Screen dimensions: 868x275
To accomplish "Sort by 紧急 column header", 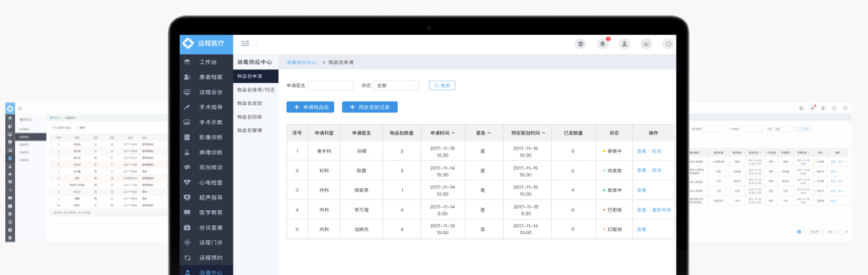I will click(483, 133).
